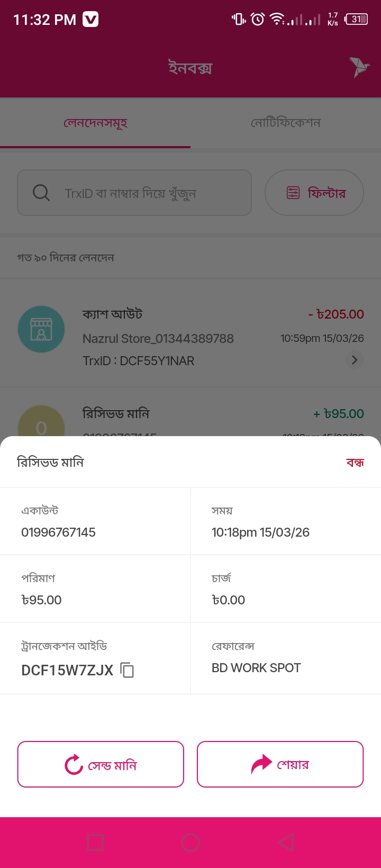Switch to the লেনদেনসমূহ tab
The width and height of the screenshot is (381, 868).
pos(95,123)
